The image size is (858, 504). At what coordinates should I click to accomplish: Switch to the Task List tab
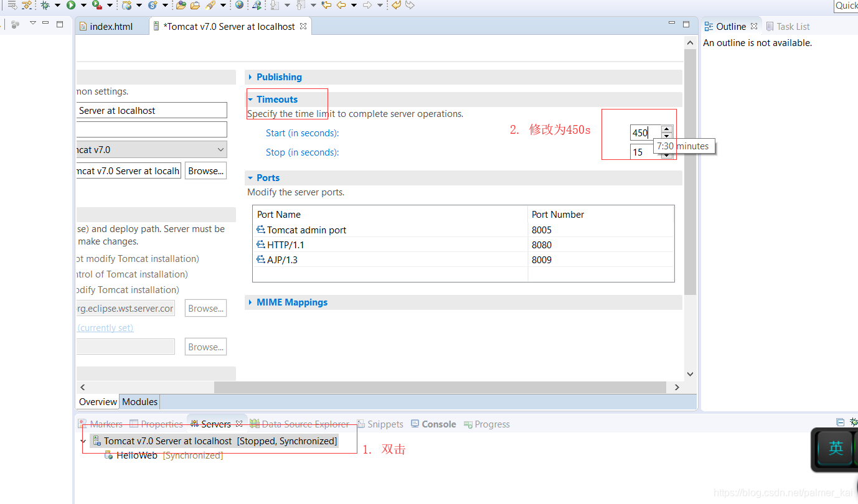787,26
